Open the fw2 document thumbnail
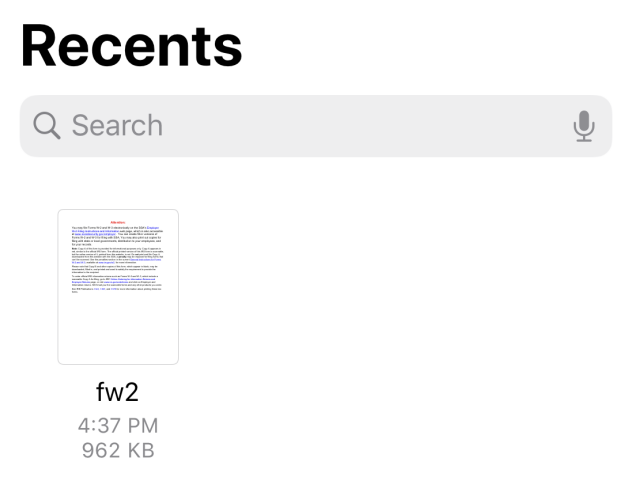The width and height of the screenshot is (627, 483). pos(118,287)
